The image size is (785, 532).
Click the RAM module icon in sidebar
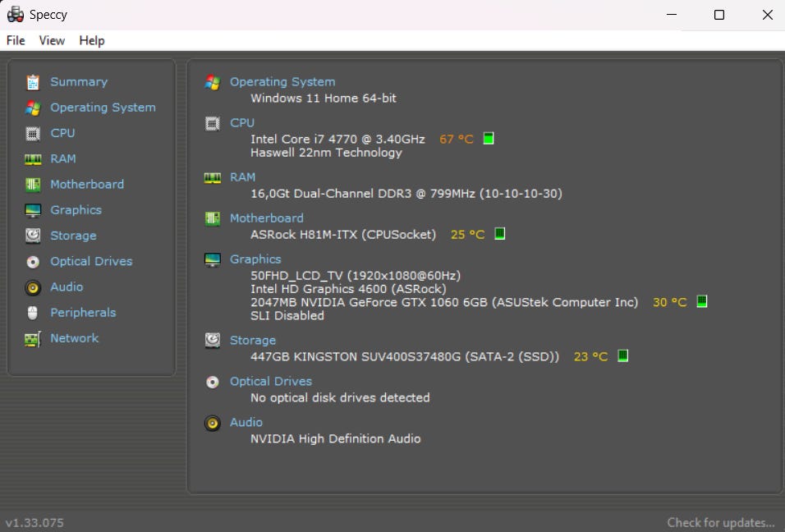click(x=33, y=159)
